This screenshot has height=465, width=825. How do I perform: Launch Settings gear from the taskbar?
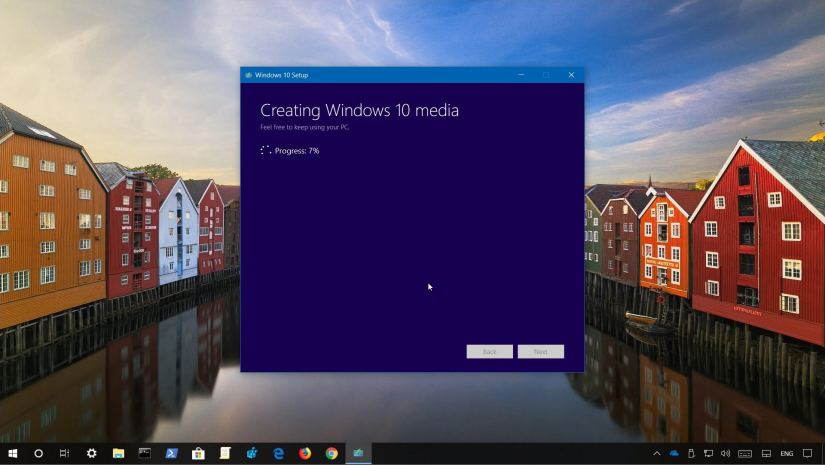pos(92,453)
